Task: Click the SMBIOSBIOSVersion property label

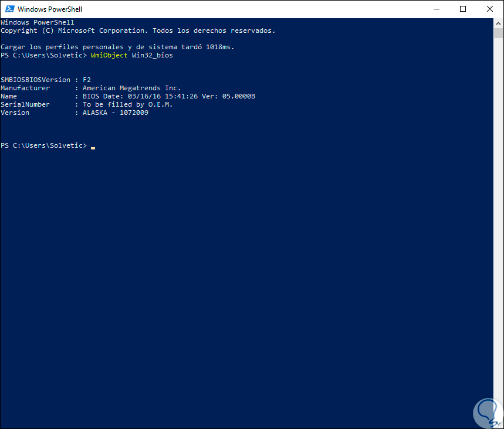Action: pyautogui.click(x=35, y=80)
